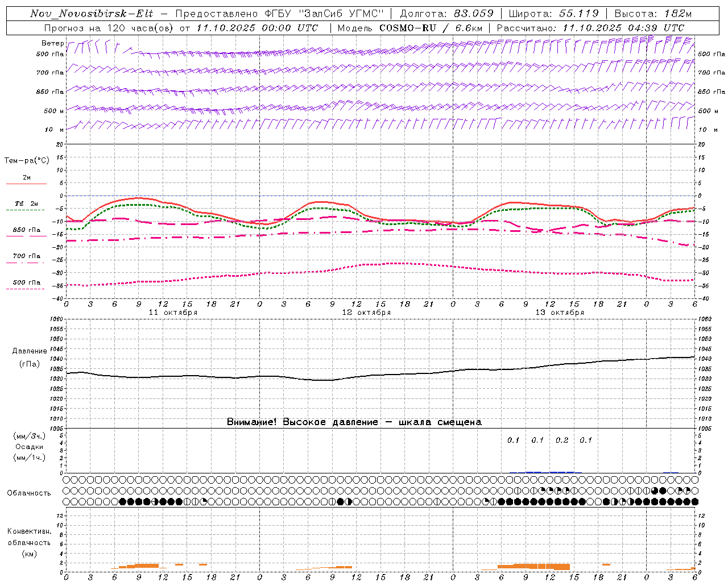
Task: Click the Td 2м dew point legend entry
Action: tap(27, 203)
